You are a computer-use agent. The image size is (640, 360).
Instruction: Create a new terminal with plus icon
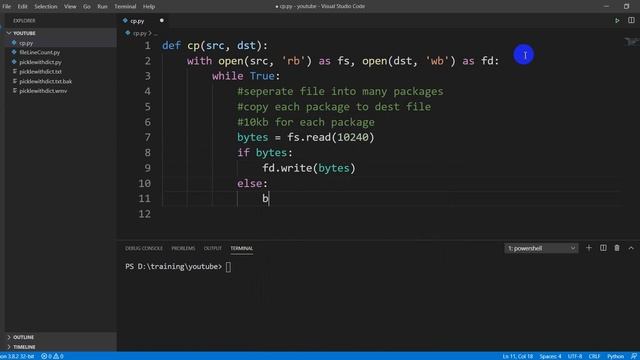[589, 248]
